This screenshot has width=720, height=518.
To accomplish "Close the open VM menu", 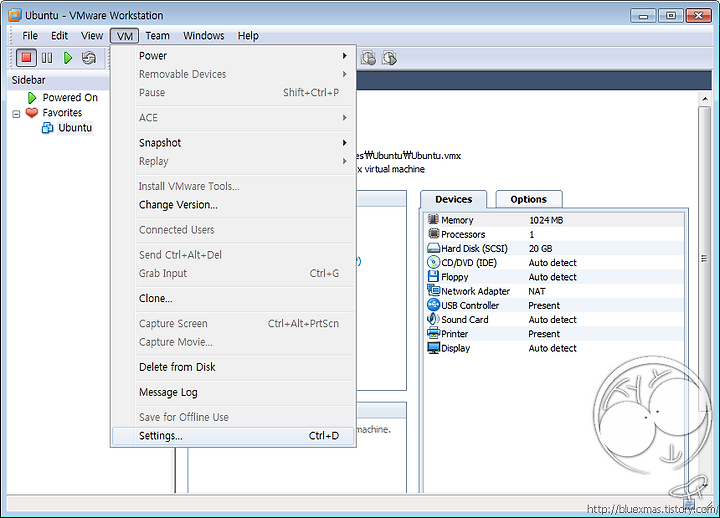I will point(124,35).
